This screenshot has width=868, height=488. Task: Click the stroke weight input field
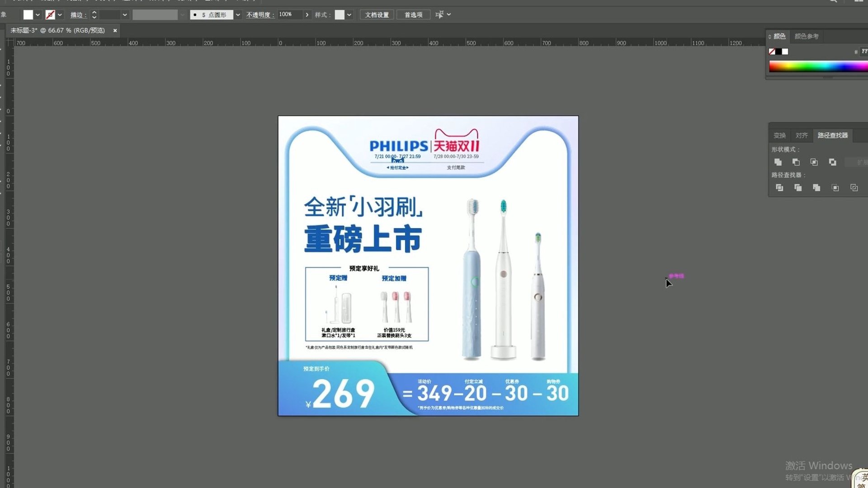coord(110,15)
